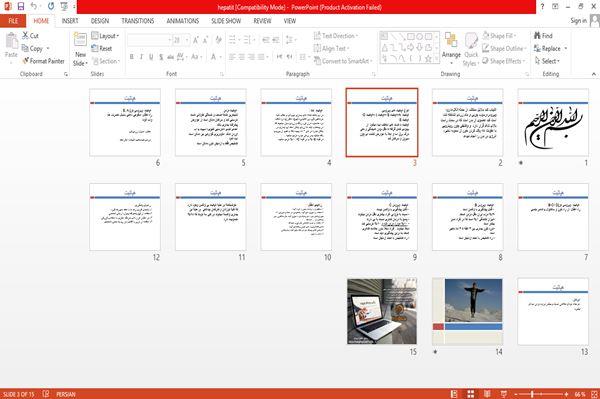Click the Replace button
The height and width of the screenshot is (399, 600).
click(548, 48)
